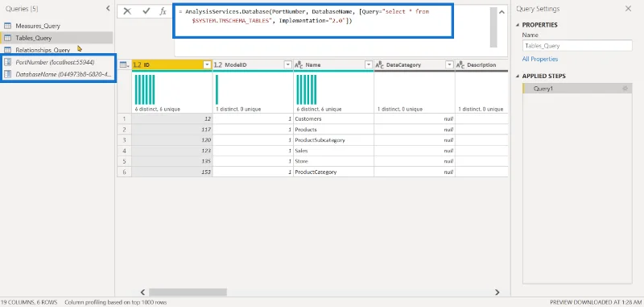Select the Description column header
This screenshot has width=644, height=307.
pos(481,65)
